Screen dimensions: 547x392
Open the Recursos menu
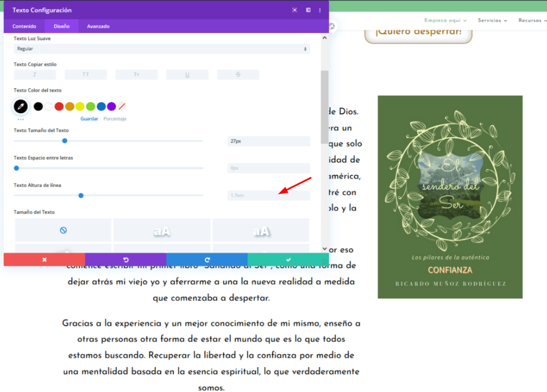[x=532, y=20]
